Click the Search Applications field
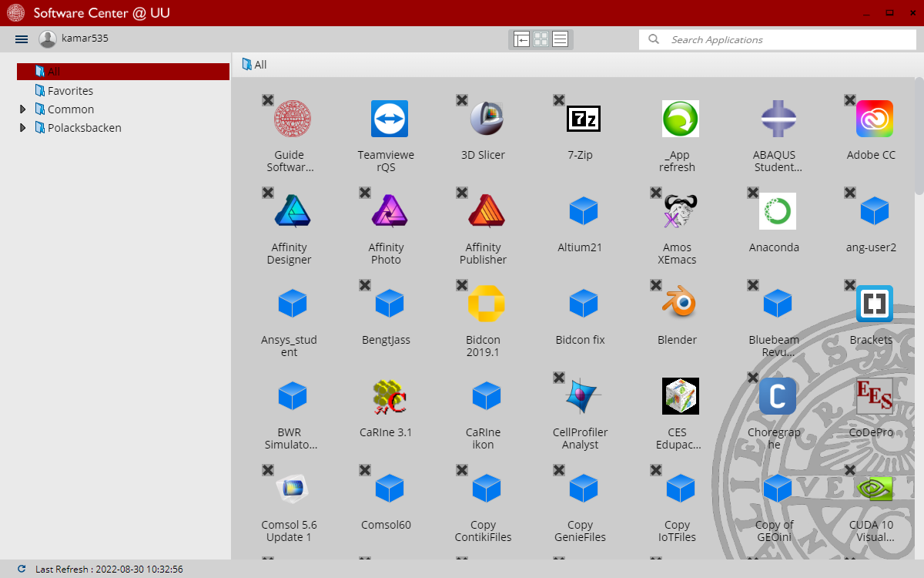Viewport: 924px width, 578px height. (x=778, y=39)
